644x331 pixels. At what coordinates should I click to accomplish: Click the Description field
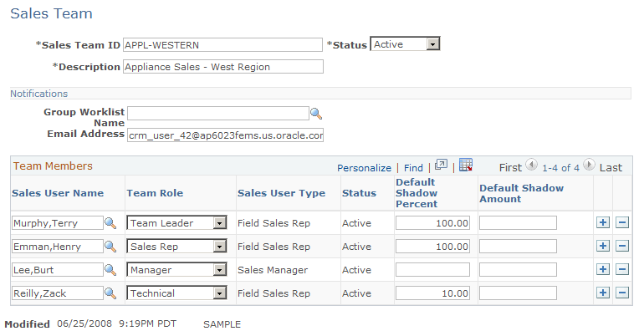[223, 67]
